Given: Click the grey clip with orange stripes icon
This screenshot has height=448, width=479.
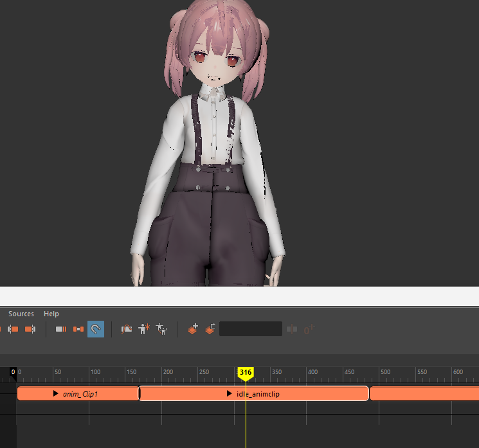Looking at the screenshot, I should coord(61,329).
